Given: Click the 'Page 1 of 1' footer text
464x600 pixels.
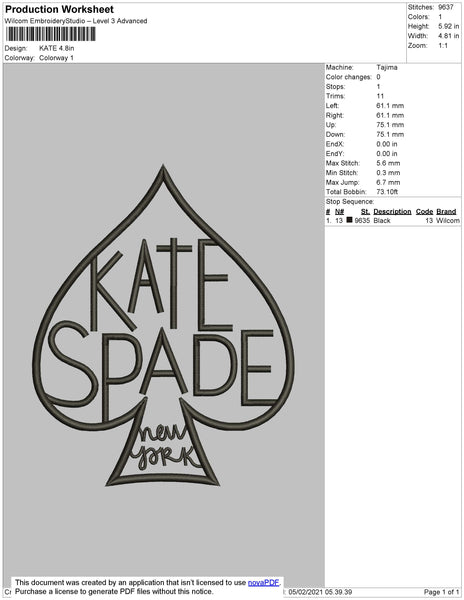Looking at the screenshot, I should point(441,592).
